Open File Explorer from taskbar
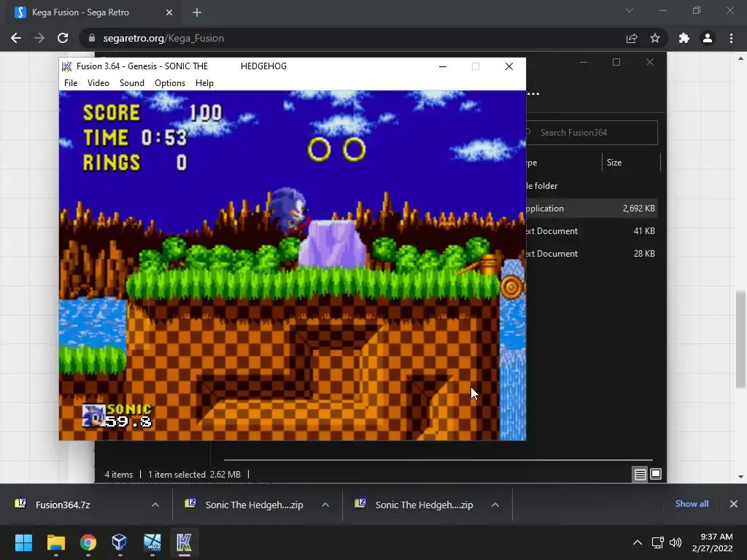Screen dimensions: 747x560 coord(55,542)
